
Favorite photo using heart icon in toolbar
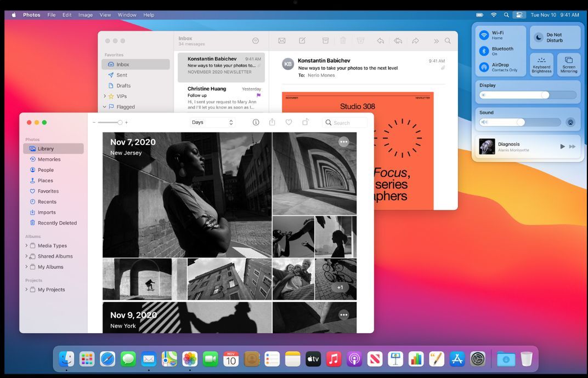pyautogui.click(x=289, y=122)
